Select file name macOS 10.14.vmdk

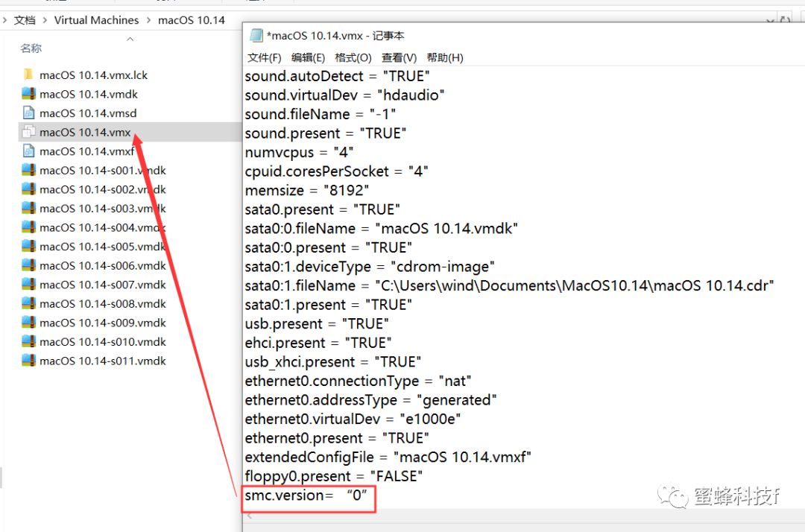click(89, 94)
